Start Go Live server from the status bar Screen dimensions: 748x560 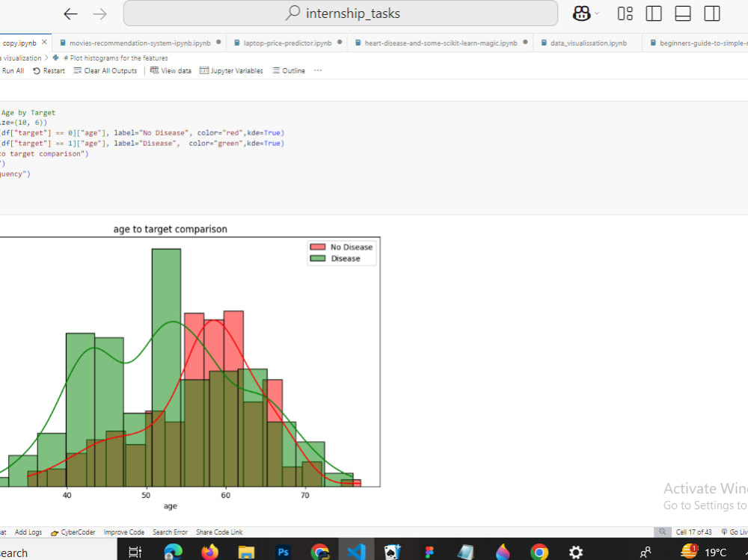point(735,532)
